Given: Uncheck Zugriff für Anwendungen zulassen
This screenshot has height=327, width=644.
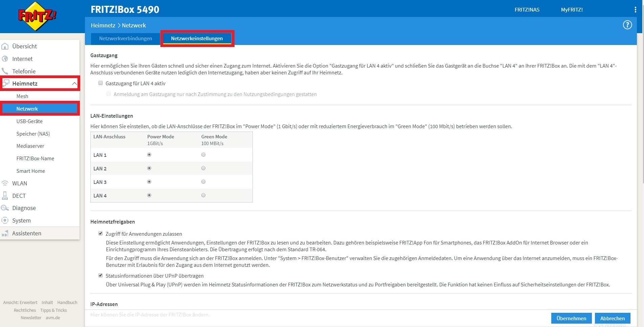Looking at the screenshot, I should (101, 234).
